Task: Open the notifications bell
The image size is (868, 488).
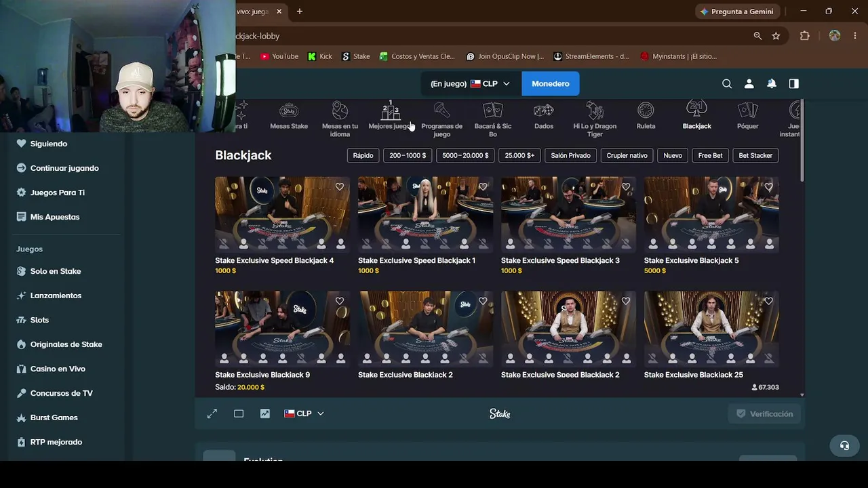Action: tap(772, 84)
